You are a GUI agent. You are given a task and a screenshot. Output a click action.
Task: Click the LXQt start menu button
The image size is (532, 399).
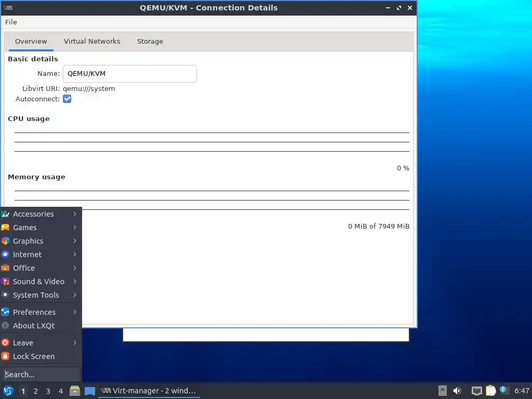[x=8, y=391]
